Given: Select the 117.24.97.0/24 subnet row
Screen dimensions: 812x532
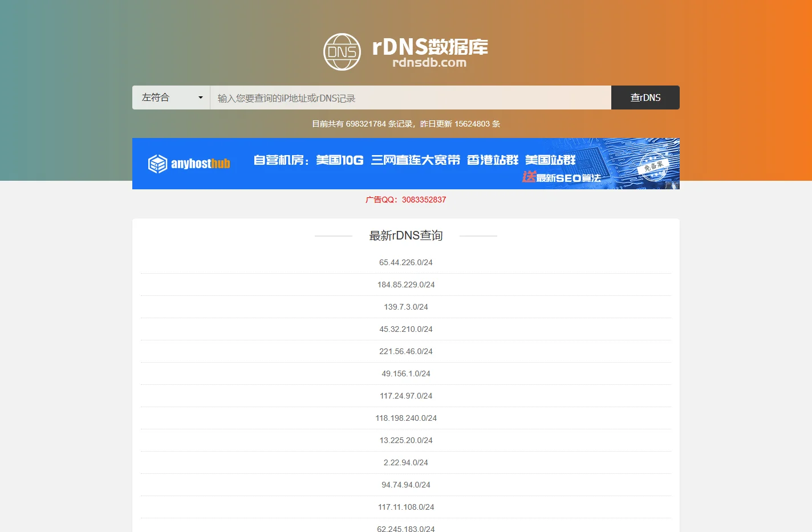Looking at the screenshot, I should 406,396.
